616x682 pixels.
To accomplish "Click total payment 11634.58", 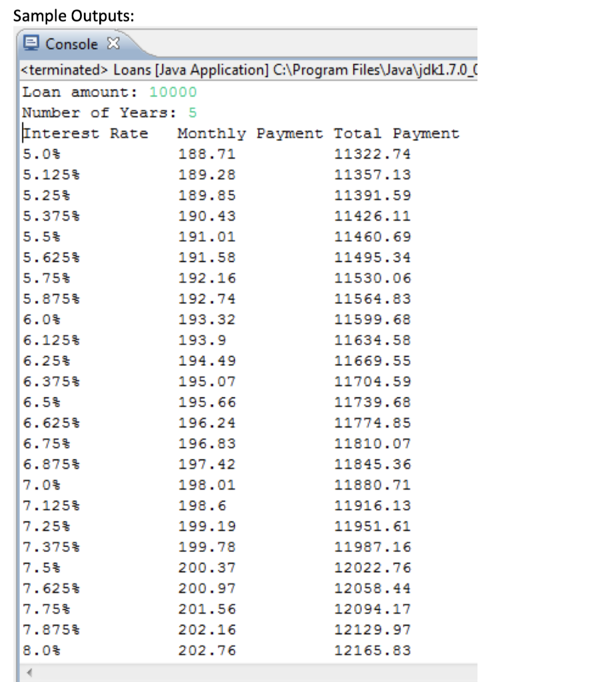I will (x=372, y=340).
